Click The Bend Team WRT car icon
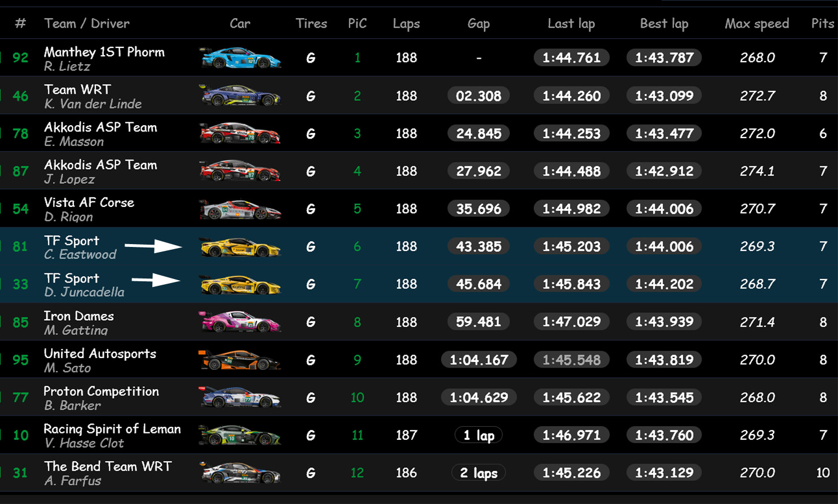 [x=240, y=473]
